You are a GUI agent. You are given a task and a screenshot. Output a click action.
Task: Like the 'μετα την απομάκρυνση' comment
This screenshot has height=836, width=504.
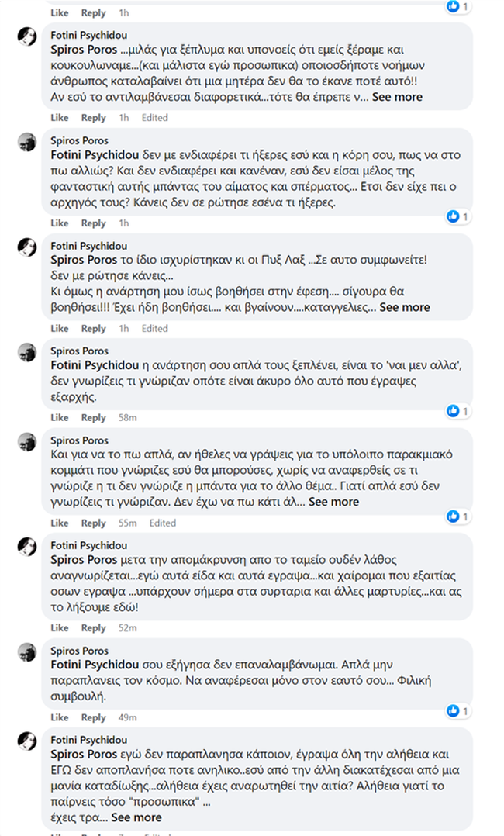[x=60, y=628]
